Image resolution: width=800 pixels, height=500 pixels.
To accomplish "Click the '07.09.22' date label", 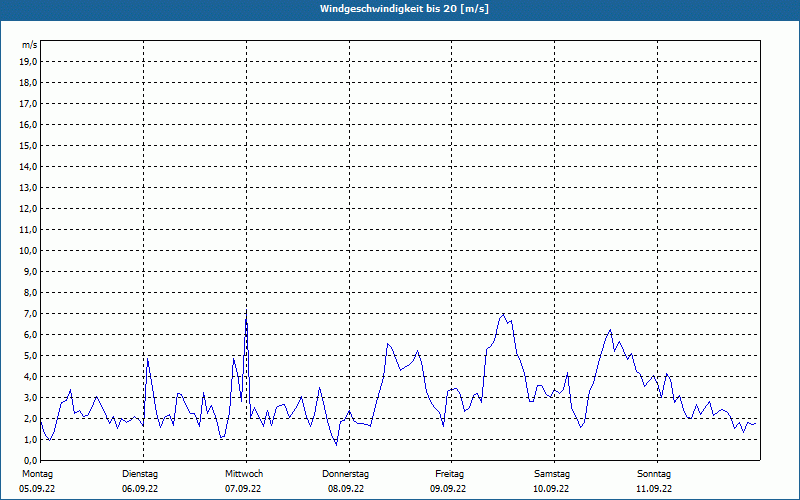I will pos(243,489).
